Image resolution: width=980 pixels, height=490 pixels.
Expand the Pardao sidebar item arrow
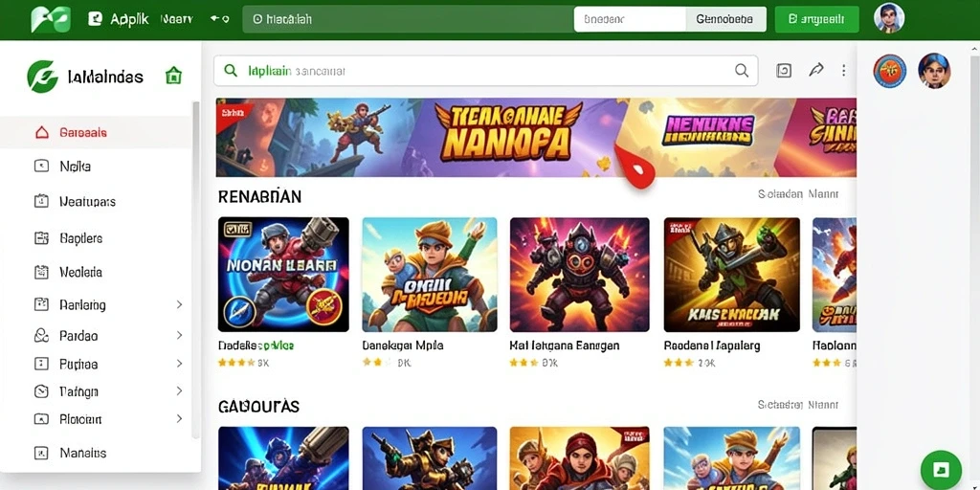point(179,336)
